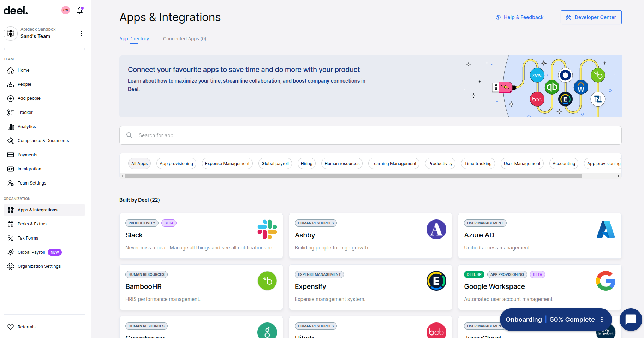Viewport: 644px width, 338px height.
Task: Click the Ashby logo icon
Action: tap(436, 229)
